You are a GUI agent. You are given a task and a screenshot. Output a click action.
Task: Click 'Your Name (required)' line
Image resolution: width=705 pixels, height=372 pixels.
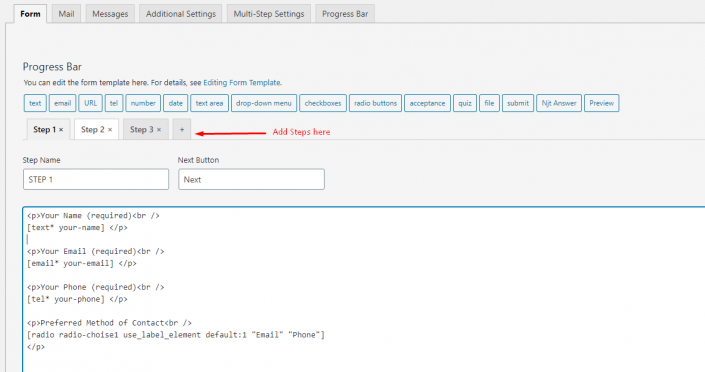(93, 216)
